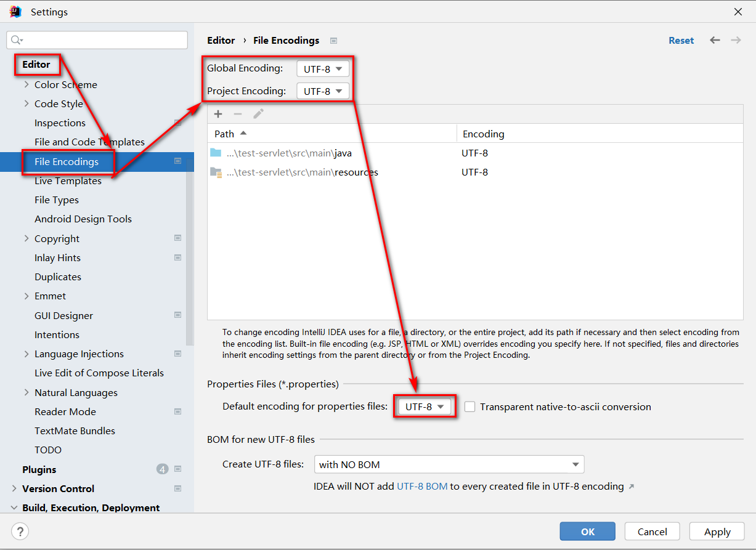
Task: Open Create UTF-8 files BOM dropdown
Action: (x=449, y=464)
